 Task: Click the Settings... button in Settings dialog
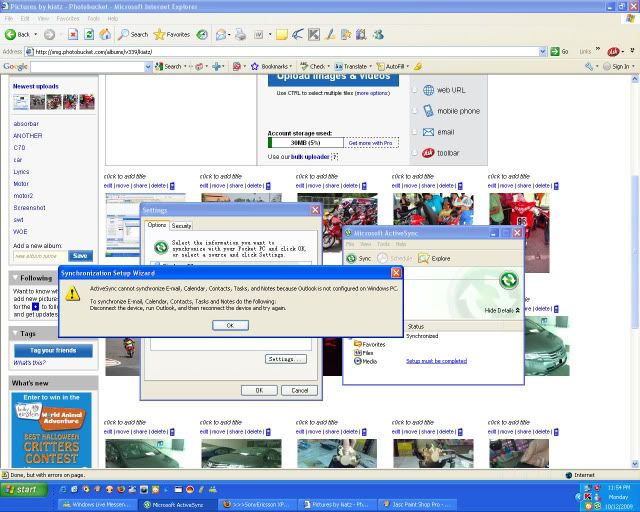click(286, 359)
